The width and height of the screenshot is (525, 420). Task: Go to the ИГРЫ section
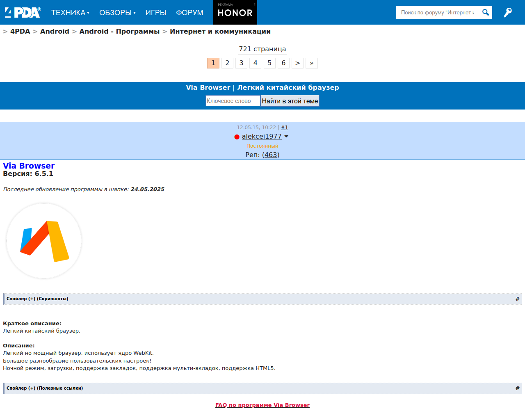(156, 13)
